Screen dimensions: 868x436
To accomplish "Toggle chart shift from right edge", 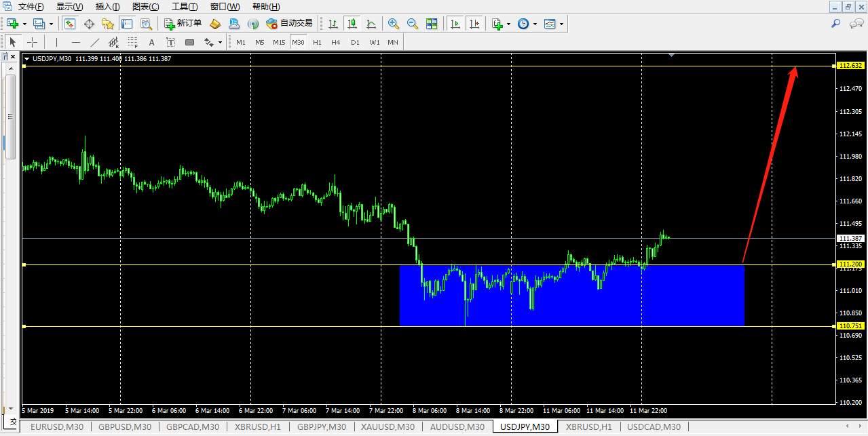I will tap(474, 24).
